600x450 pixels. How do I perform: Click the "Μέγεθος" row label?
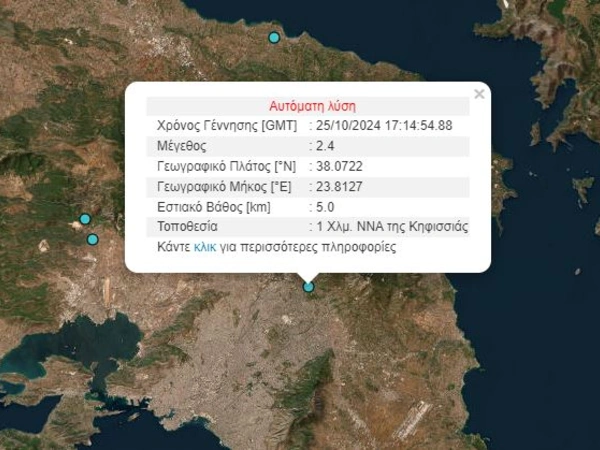(181, 146)
